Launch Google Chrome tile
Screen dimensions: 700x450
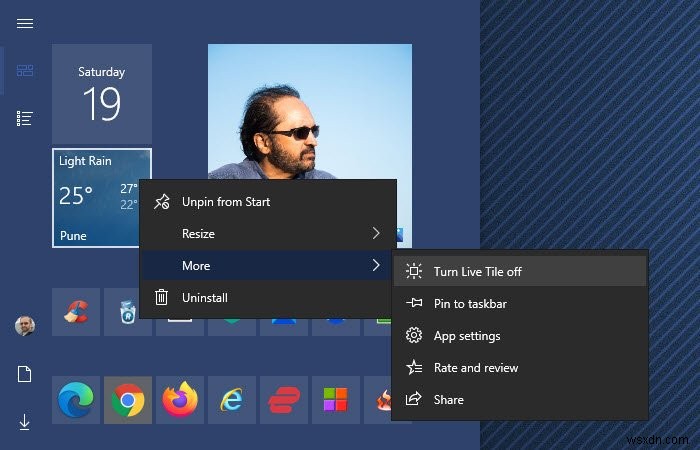tap(128, 400)
